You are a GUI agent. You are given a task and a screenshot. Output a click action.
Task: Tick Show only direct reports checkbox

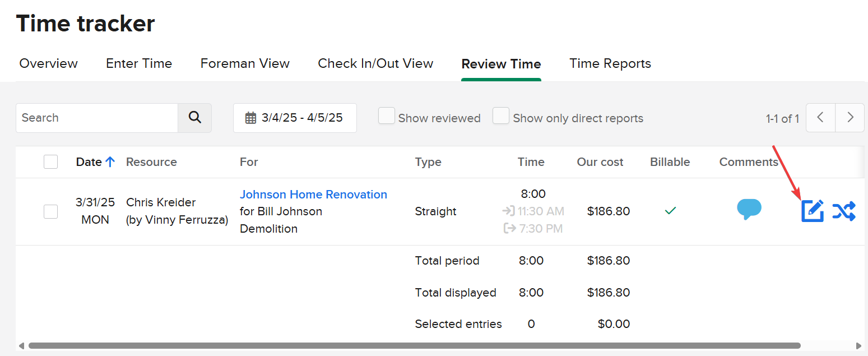click(501, 116)
